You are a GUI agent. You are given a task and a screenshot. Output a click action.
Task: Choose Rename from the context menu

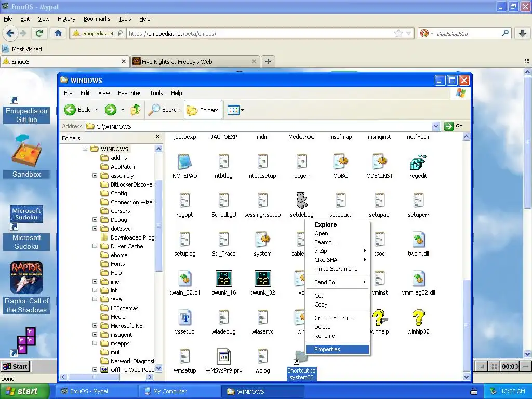337,336
